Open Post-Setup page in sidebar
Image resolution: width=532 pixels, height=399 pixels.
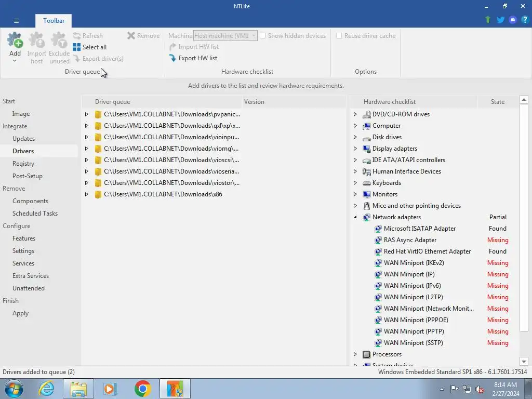28,176
